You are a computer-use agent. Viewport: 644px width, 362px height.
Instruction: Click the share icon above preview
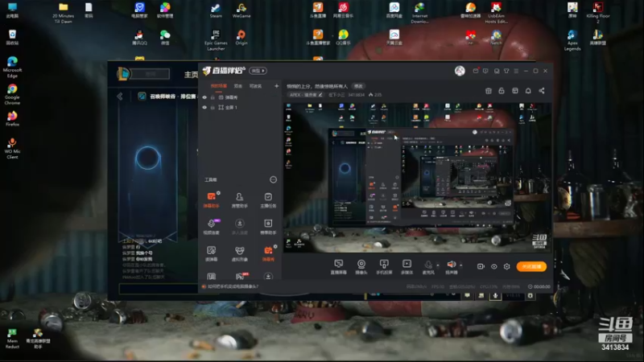[x=542, y=91]
